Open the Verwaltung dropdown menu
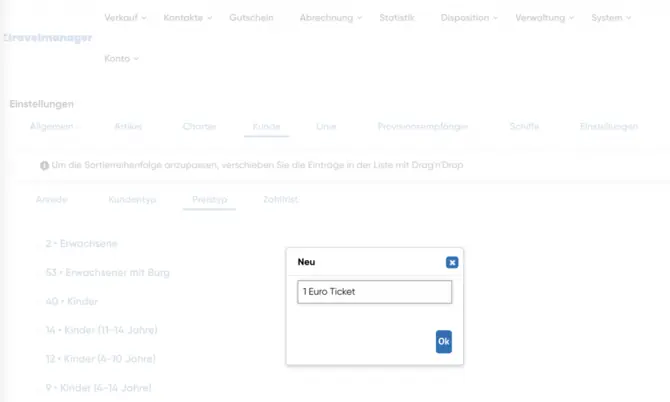The image size is (670, 402). [545, 18]
